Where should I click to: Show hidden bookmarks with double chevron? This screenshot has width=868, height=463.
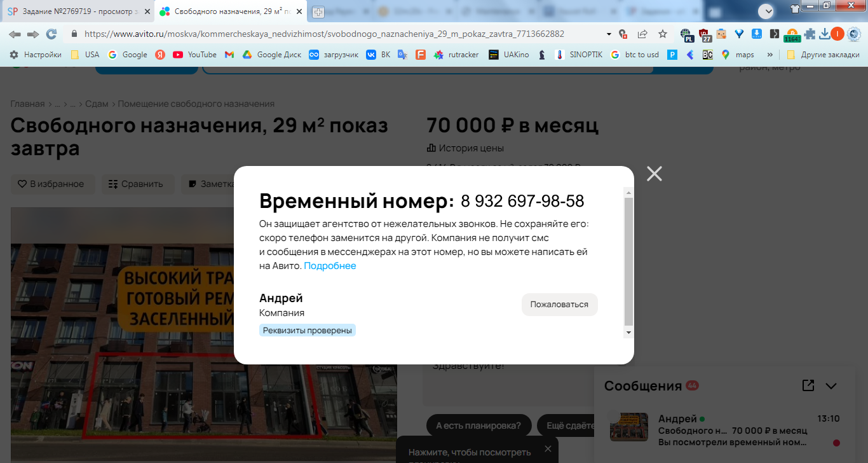pos(770,55)
